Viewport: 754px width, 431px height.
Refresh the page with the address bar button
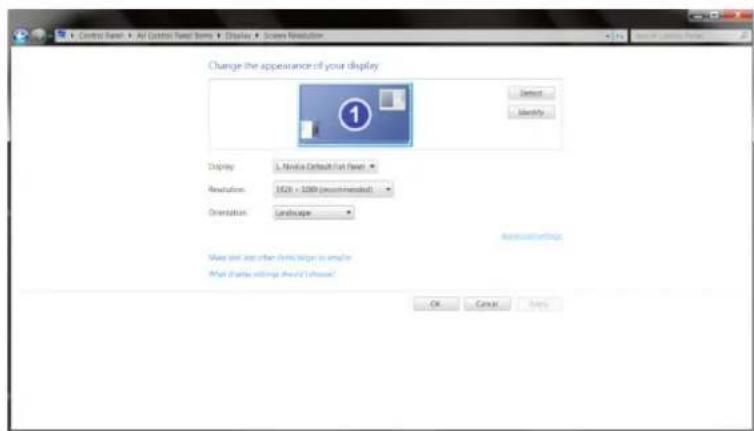click(618, 36)
